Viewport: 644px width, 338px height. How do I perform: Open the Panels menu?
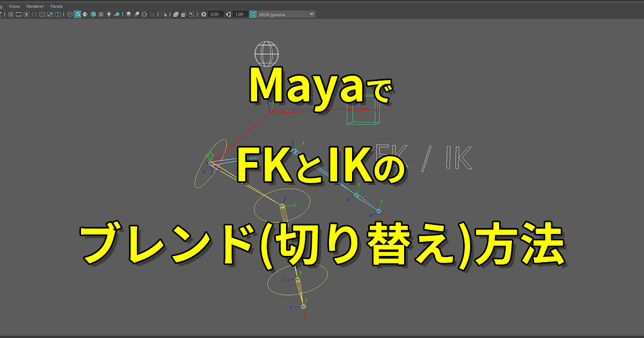click(56, 6)
